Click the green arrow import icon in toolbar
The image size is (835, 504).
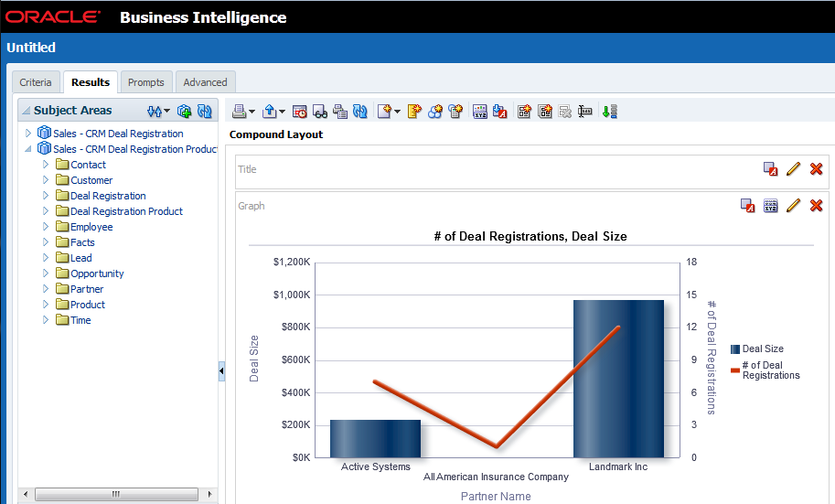pyautogui.click(x=610, y=112)
